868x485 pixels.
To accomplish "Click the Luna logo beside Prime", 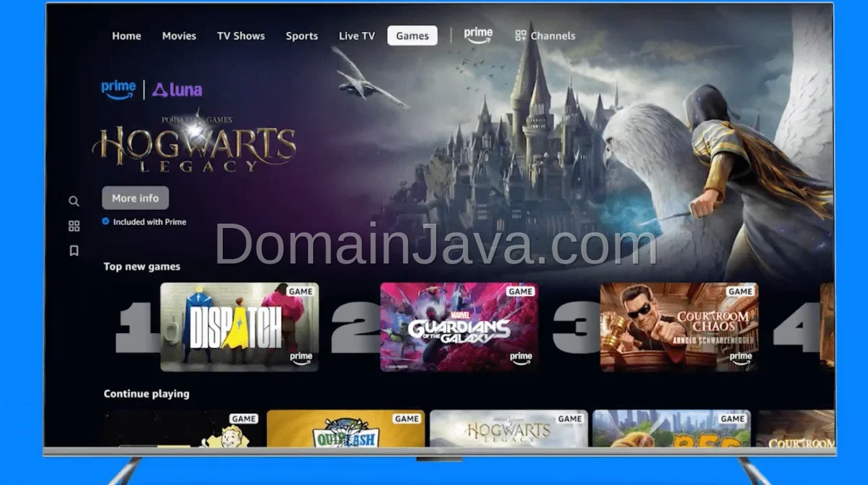I will click(177, 90).
